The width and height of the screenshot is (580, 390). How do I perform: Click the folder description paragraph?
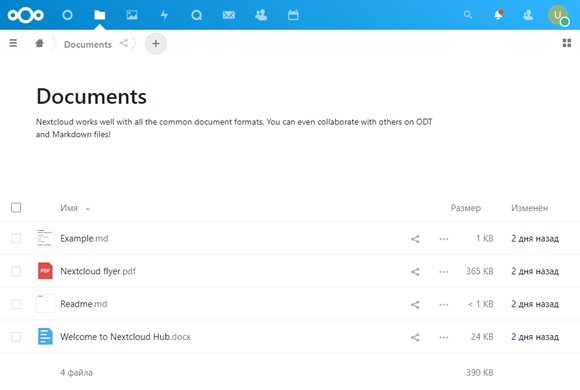pyautogui.click(x=234, y=128)
